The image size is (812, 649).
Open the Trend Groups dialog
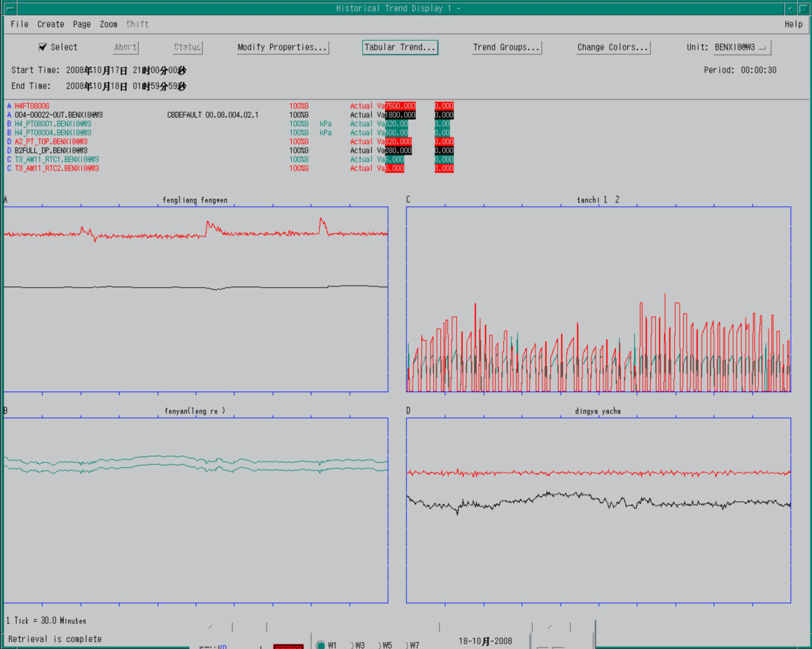click(x=507, y=47)
